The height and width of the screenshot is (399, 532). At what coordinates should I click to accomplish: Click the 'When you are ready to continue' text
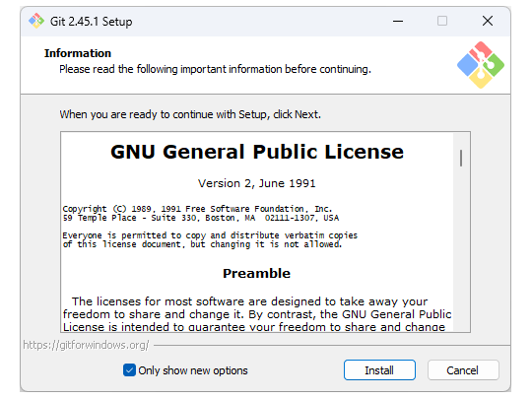tap(190, 114)
